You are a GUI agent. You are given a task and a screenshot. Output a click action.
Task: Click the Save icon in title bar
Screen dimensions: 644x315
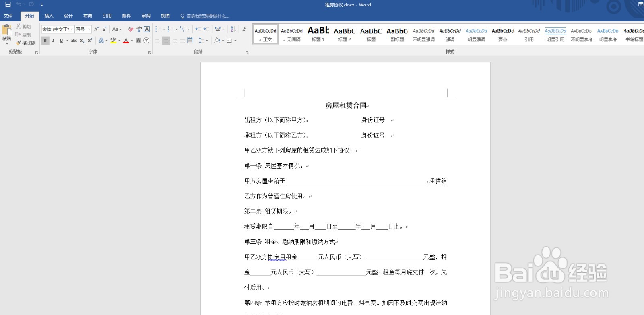[8, 4]
